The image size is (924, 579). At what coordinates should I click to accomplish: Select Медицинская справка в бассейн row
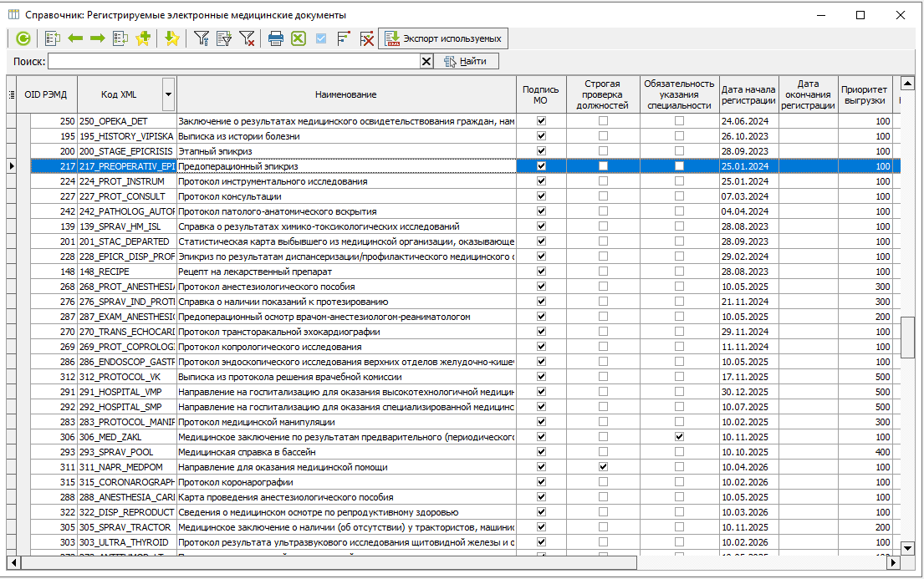pyautogui.click(x=346, y=452)
